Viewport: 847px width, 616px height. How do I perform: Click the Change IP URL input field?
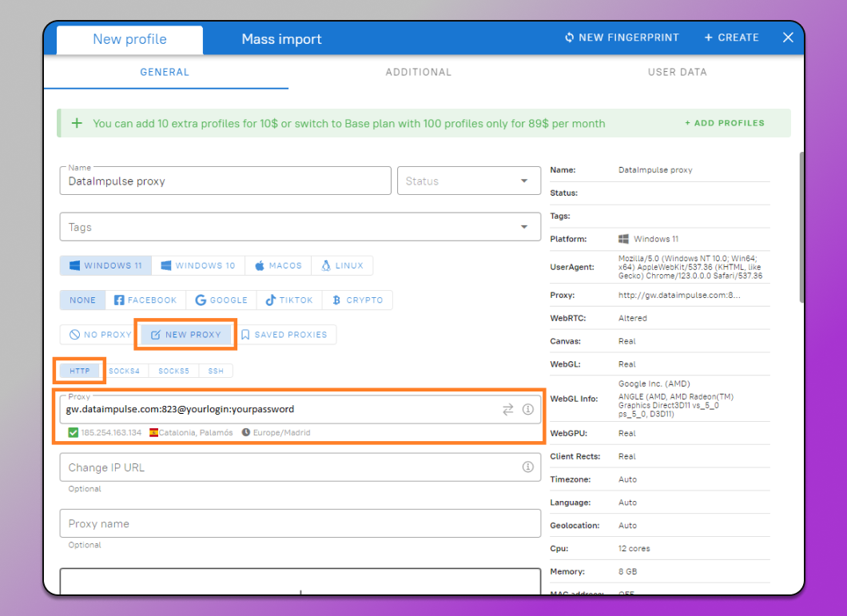tap(300, 467)
